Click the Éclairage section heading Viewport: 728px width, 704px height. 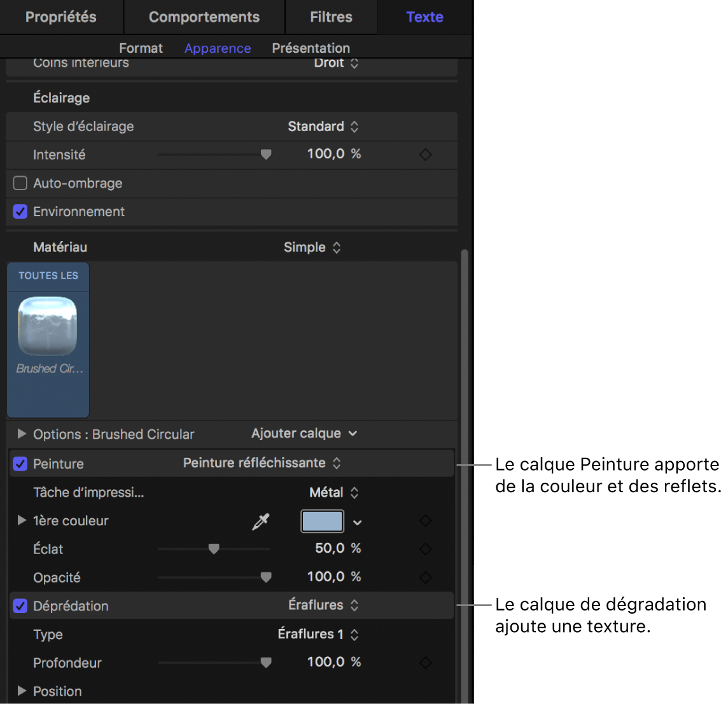click(61, 98)
